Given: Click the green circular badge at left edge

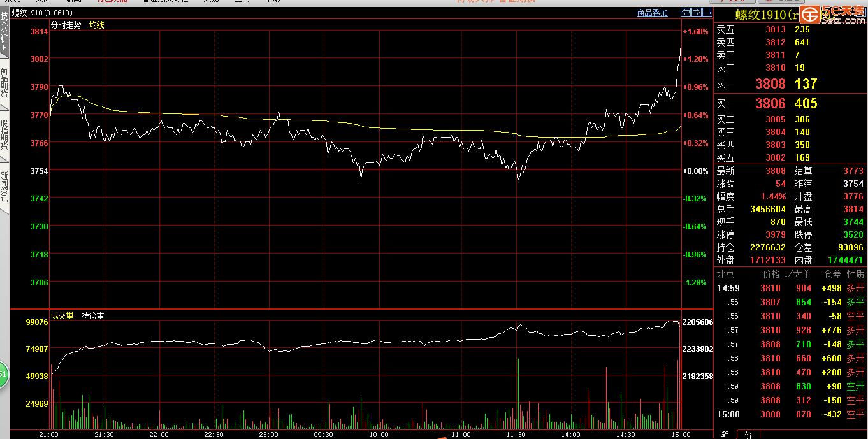Looking at the screenshot, I should 3,374.
